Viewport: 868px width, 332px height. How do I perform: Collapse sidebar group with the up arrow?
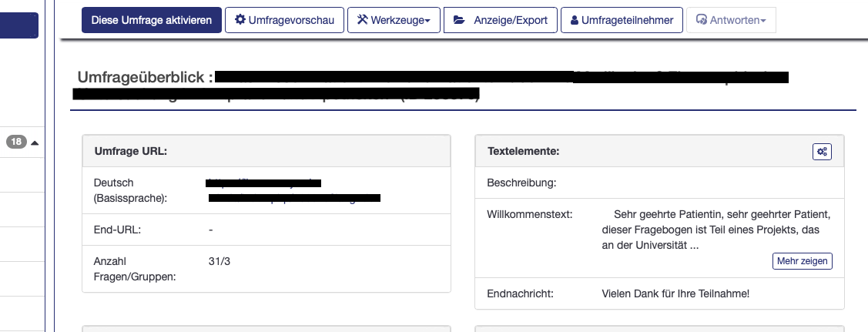pos(35,143)
